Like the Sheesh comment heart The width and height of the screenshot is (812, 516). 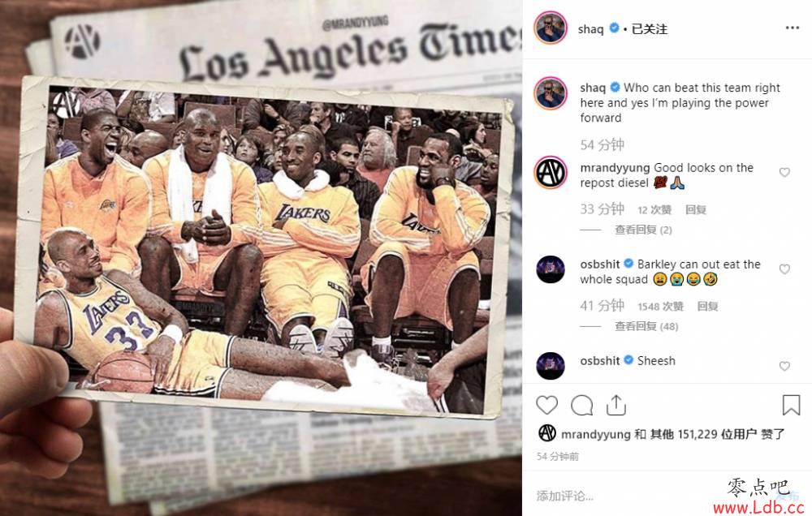tap(784, 366)
